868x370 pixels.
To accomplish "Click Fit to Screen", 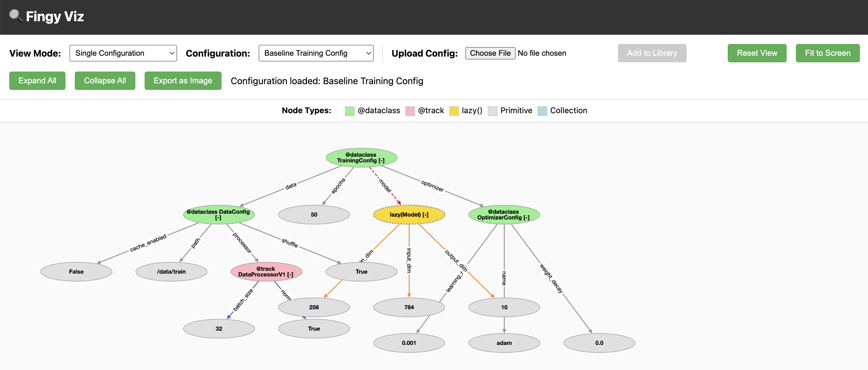I will tap(827, 53).
